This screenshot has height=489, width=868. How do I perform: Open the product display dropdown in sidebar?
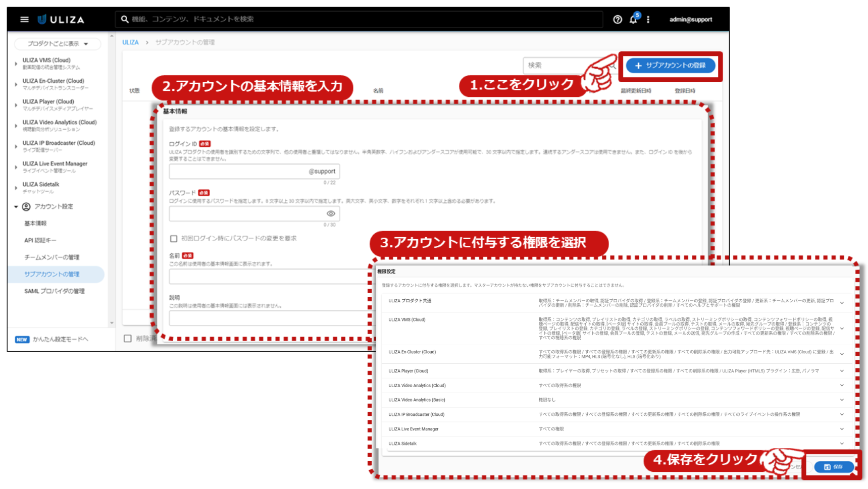[58, 44]
